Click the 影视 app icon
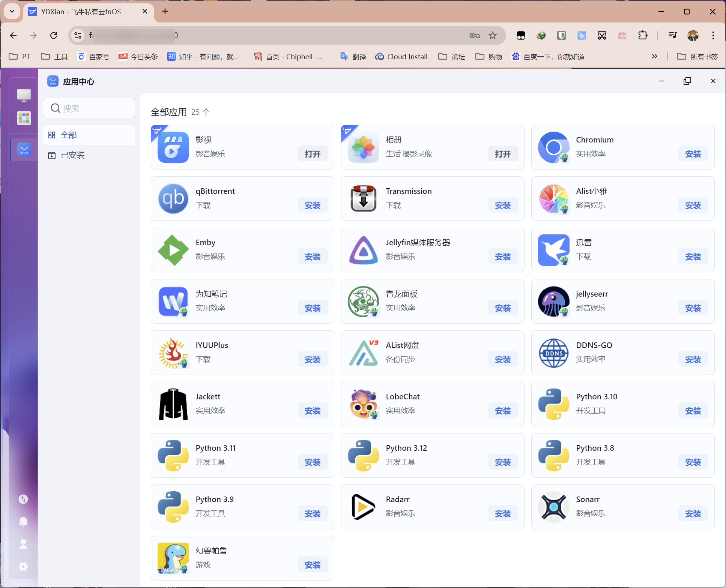This screenshot has height=588, width=726. pyautogui.click(x=173, y=147)
